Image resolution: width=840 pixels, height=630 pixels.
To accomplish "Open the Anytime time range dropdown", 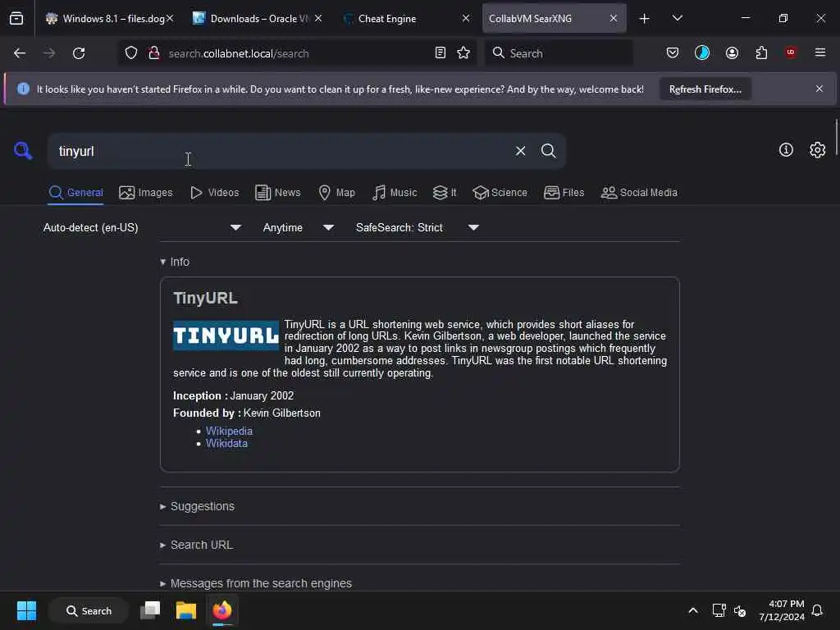I will (x=299, y=228).
